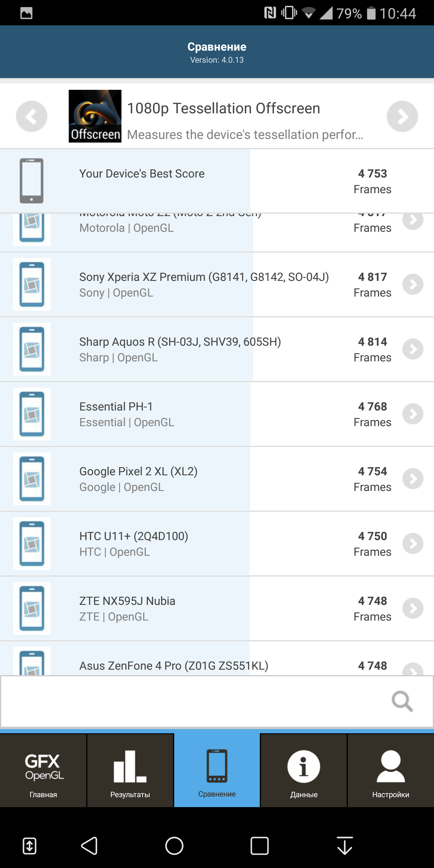Tap Android back navigation button
434x868 pixels.
pyautogui.click(x=89, y=846)
